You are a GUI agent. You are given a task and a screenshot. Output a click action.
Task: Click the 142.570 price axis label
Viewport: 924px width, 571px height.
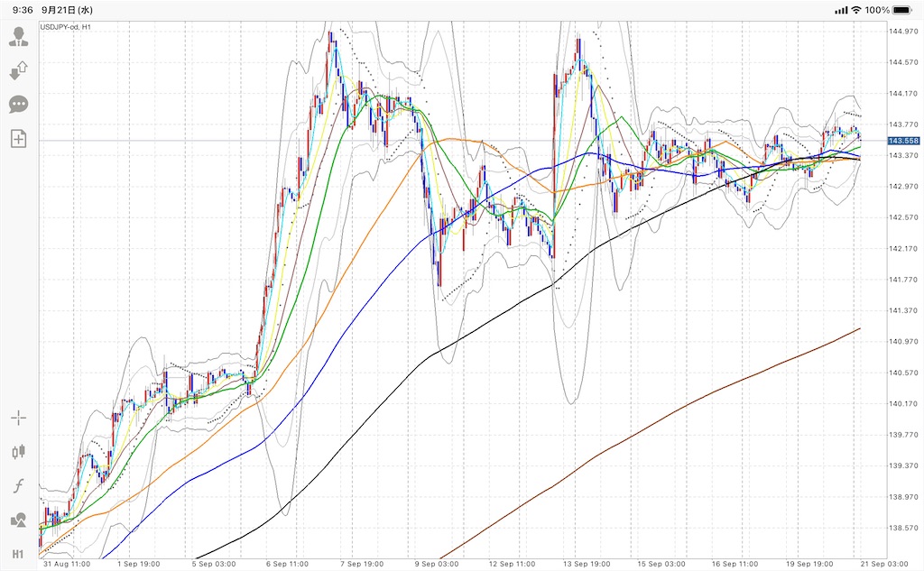click(903, 217)
